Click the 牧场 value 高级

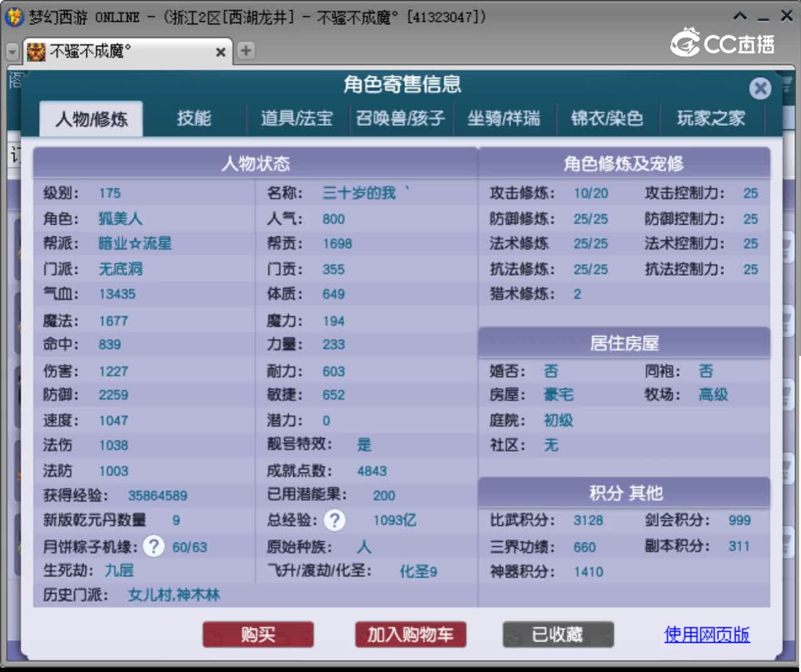point(713,395)
